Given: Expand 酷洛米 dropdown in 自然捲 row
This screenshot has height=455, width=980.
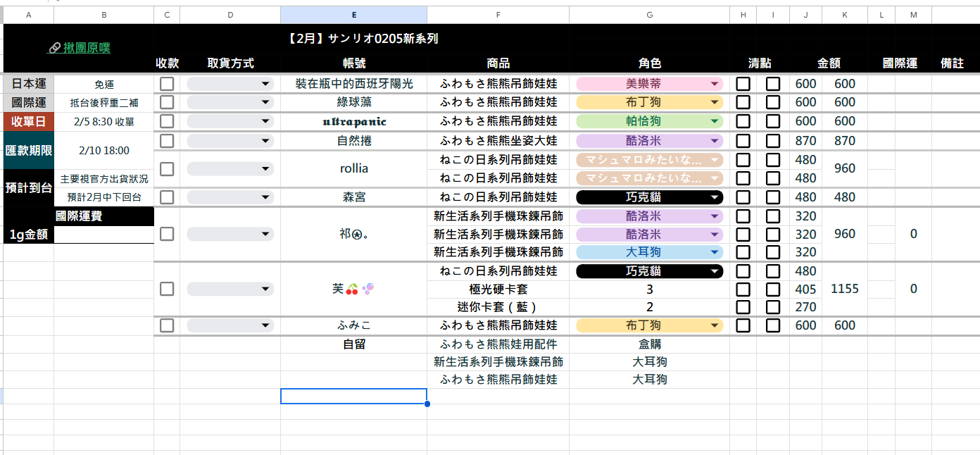Looking at the screenshot, I should pos(649,141).
